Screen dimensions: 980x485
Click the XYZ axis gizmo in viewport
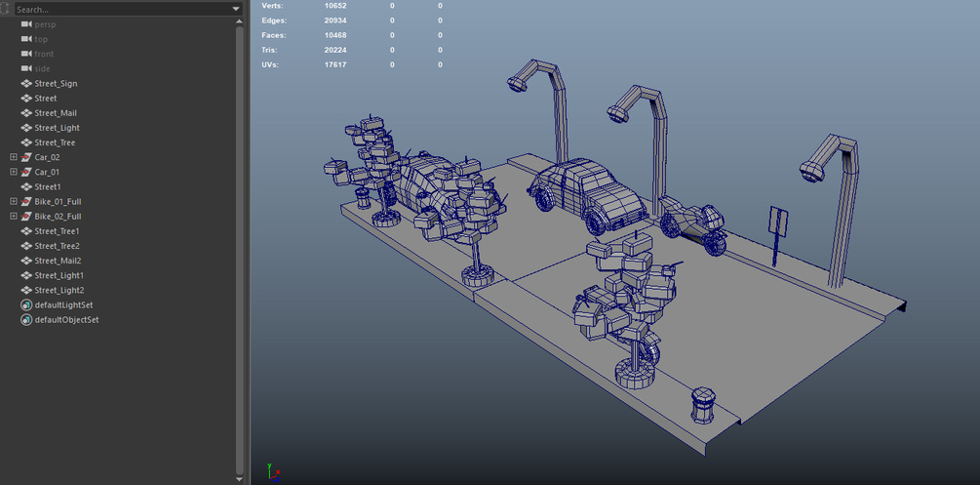coord(272,472)
